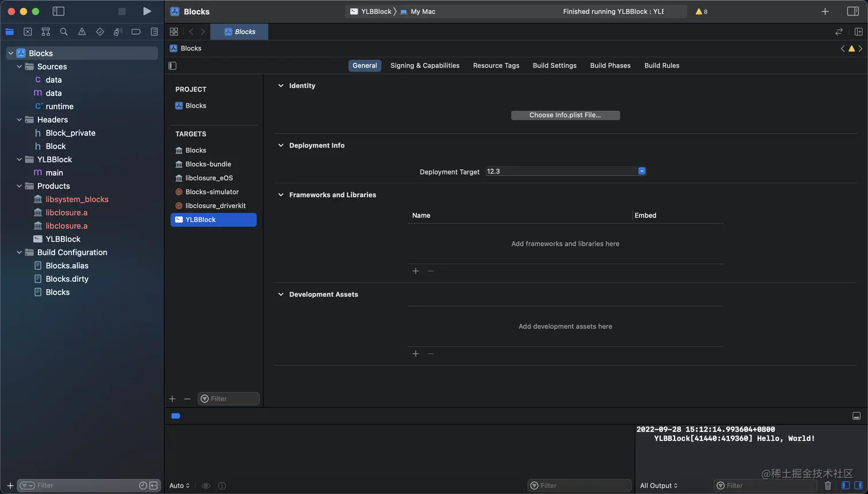Add a new target with the plus button
This screenshot has height=494, width=868.
172,399
